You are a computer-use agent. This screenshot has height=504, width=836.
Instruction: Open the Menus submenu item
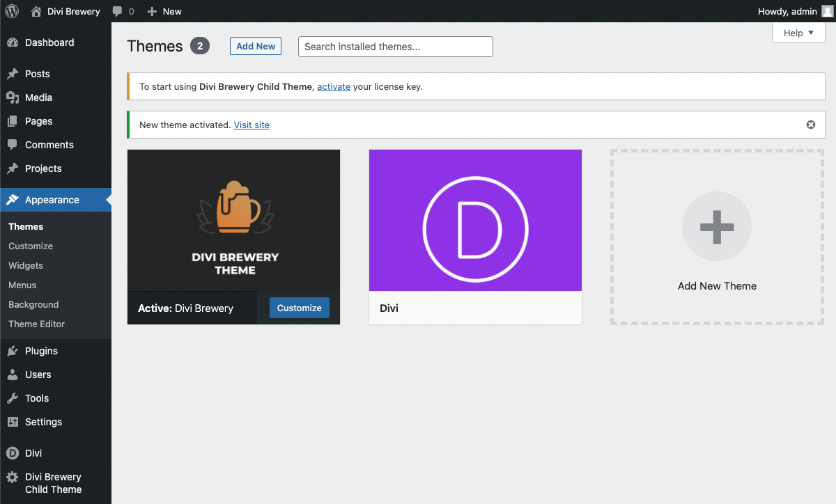(22, 285)
